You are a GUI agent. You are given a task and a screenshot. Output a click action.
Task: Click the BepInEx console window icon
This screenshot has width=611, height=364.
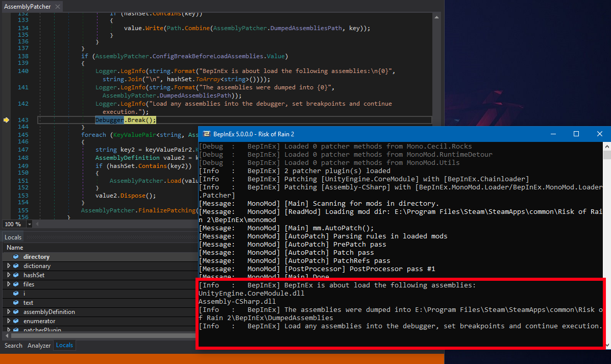coord(207,134)
